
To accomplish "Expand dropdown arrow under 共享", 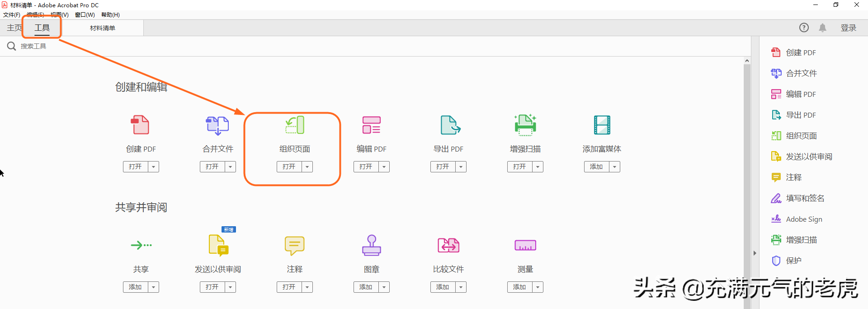I will pyautogui.click(x=154, y=287).
